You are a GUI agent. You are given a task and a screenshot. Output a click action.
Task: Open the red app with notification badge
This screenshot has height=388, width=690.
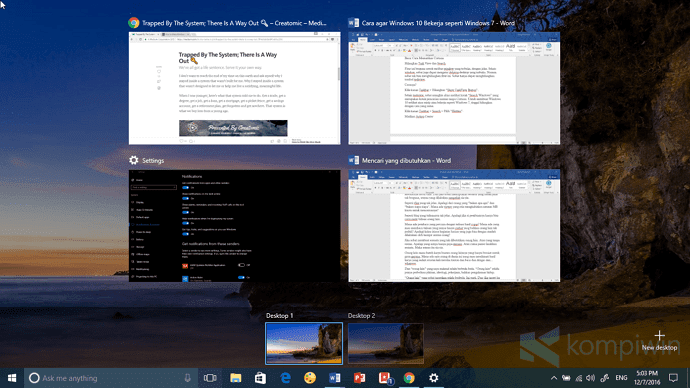pyautogui.click(x=385, y=378)
